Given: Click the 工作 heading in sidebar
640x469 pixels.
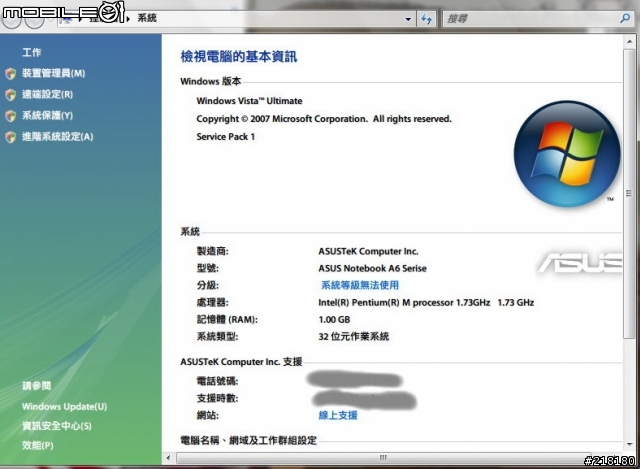Looking at the screenshot, I should tap(31, 52).
